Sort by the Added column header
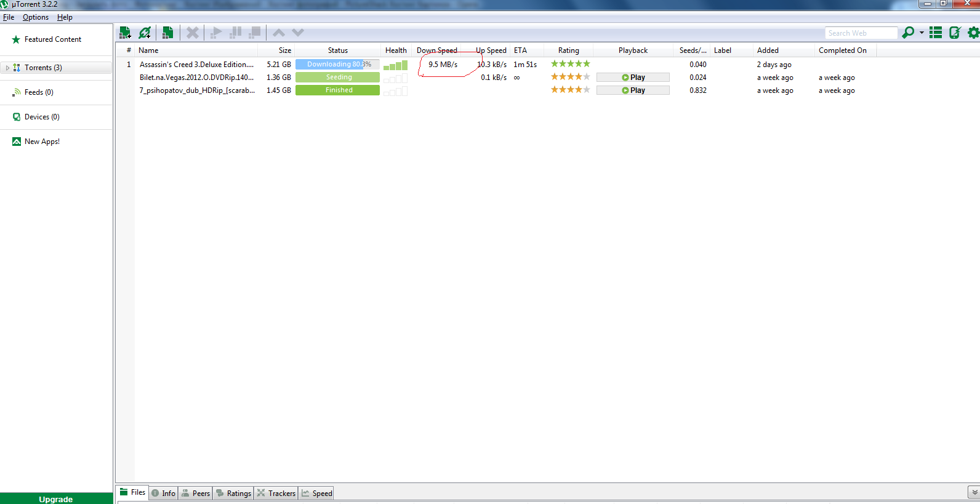The height and width of the screenshot is (504, 980). point(784,50)
